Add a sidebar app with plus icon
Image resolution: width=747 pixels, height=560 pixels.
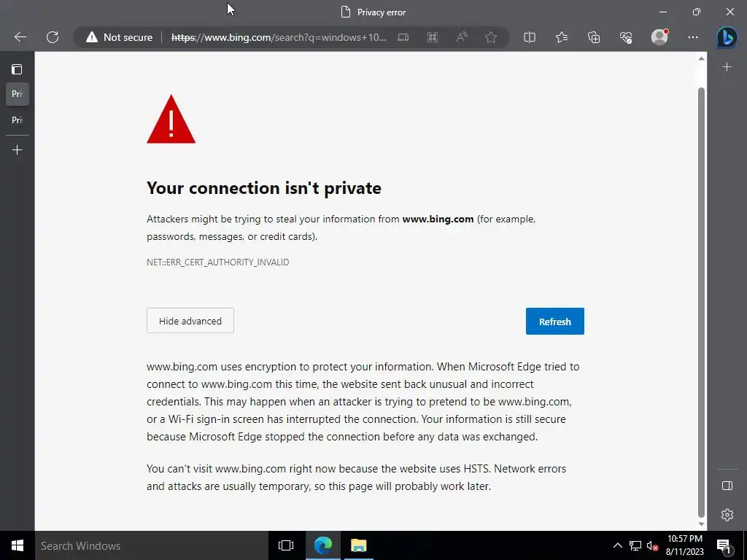tap(727, 67)
